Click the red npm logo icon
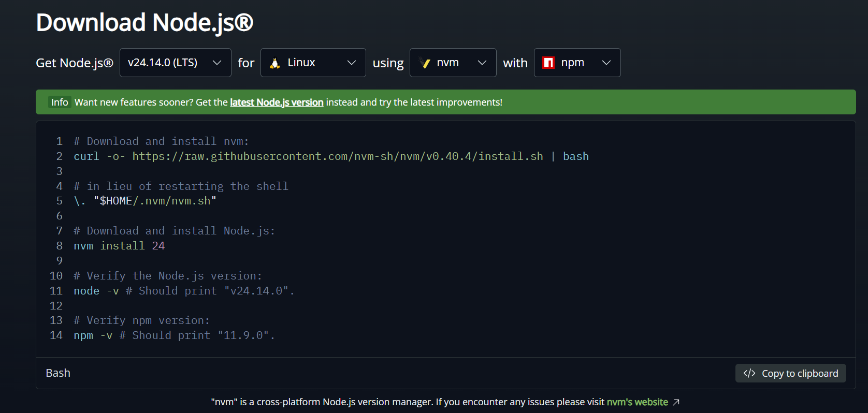 click(x=548, y=63)
